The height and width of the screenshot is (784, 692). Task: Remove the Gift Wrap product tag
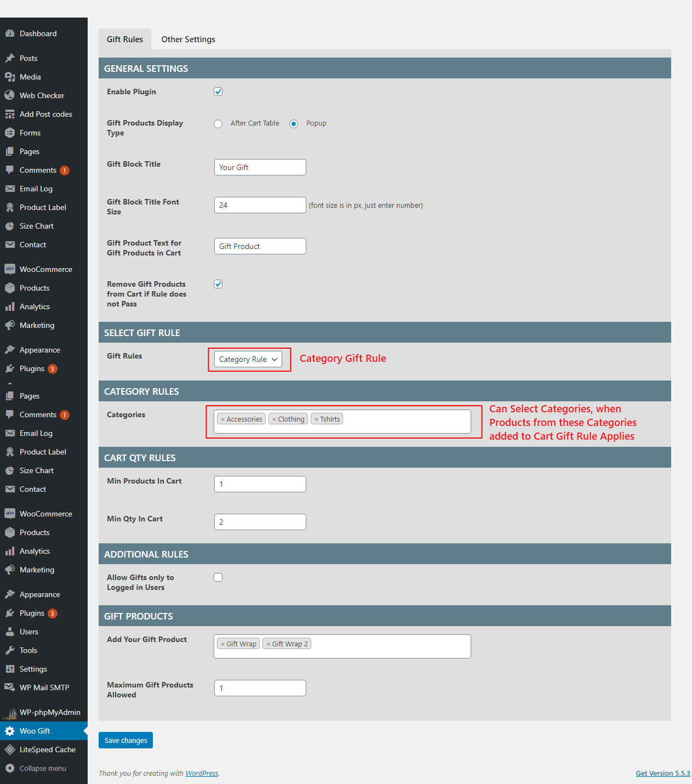click(x=222, y=644)
